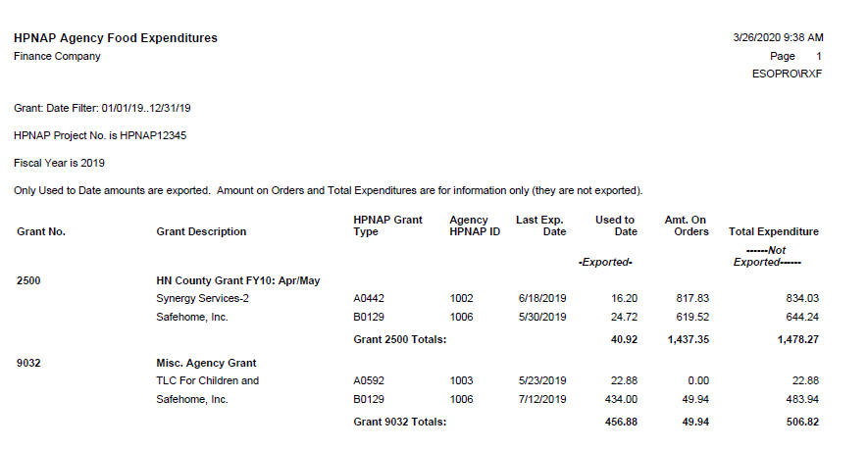Select grant number 2500
Screen dimensions: 868x450
29,280
